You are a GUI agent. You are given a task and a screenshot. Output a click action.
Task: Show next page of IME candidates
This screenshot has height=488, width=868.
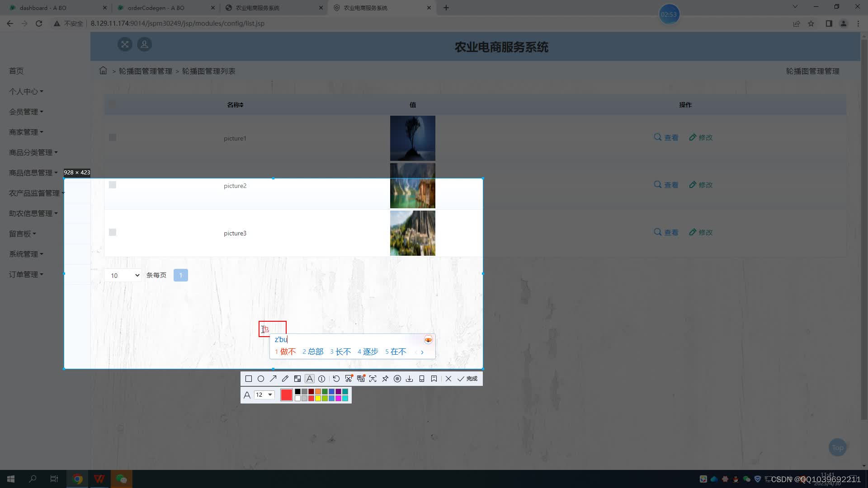tap(422, 352)
